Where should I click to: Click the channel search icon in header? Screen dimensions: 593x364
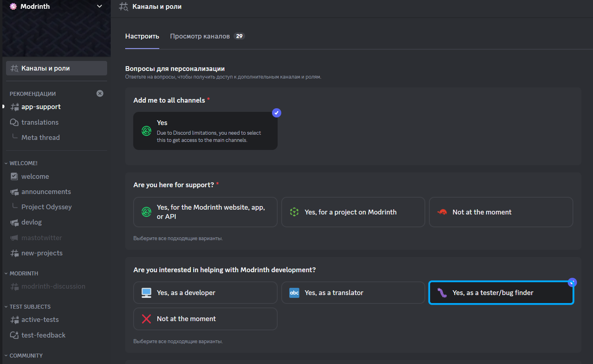pyautogui.click(x=124, y=6)
